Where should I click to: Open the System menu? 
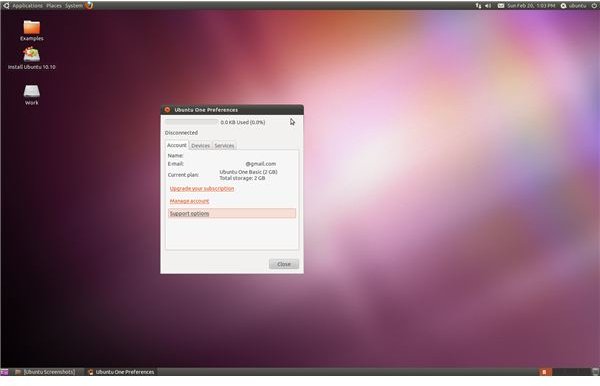tap(73, 6)
